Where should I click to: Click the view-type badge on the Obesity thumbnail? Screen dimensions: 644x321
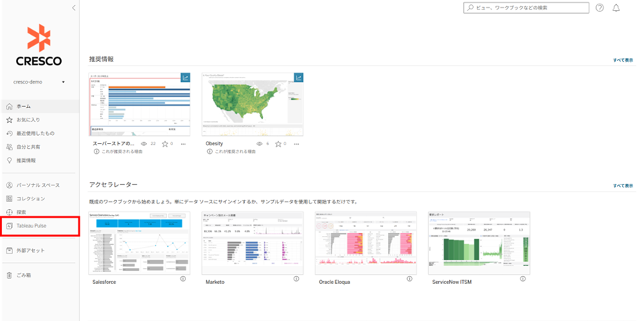298,78
